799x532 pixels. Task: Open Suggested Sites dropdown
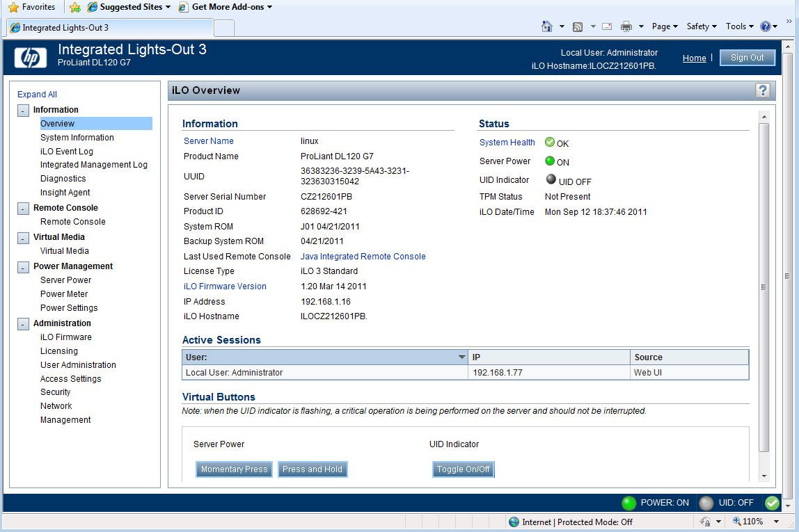(129, 7)
